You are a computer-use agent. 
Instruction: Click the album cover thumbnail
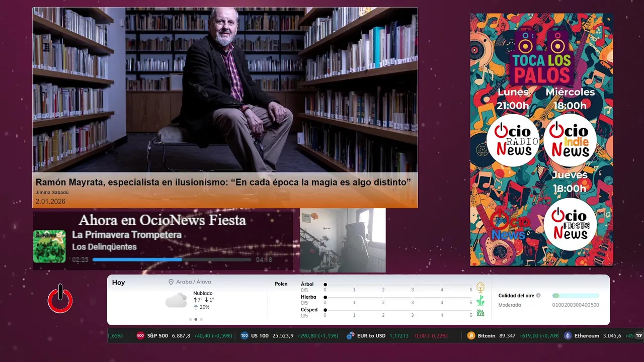(x=49, y=246)
